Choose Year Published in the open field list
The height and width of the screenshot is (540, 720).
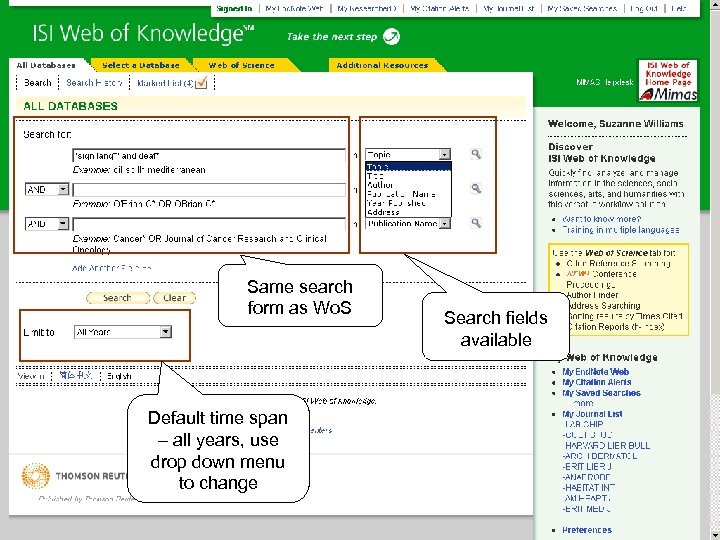408,203
